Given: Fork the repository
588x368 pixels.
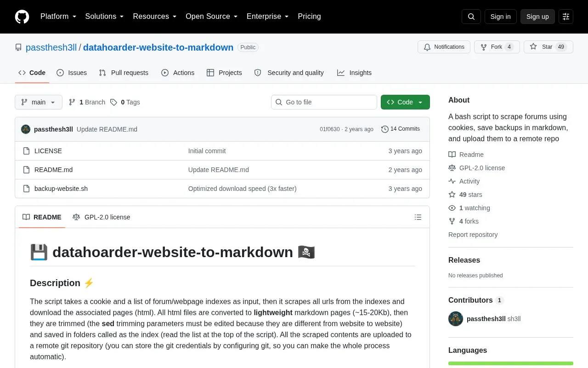Looking at the screenshot, I should [497, 47].
